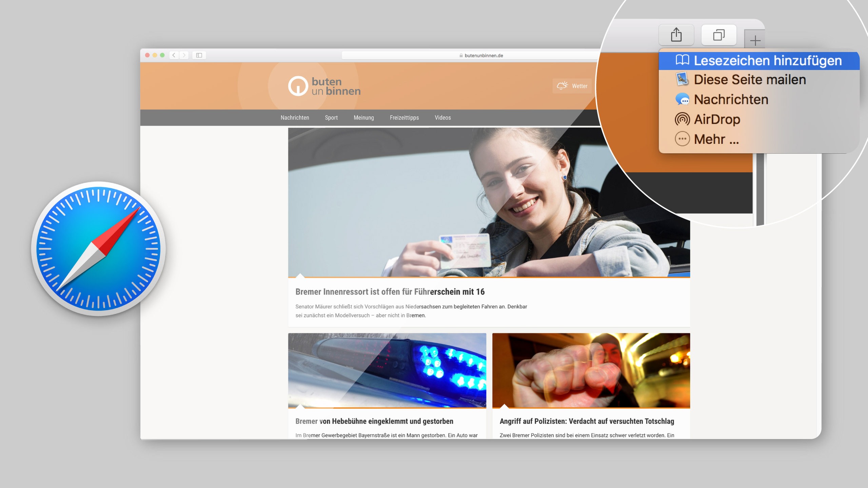Open the Sport navigation item
This screenshot has width=868, height=488.
click(x=331, y=118)
